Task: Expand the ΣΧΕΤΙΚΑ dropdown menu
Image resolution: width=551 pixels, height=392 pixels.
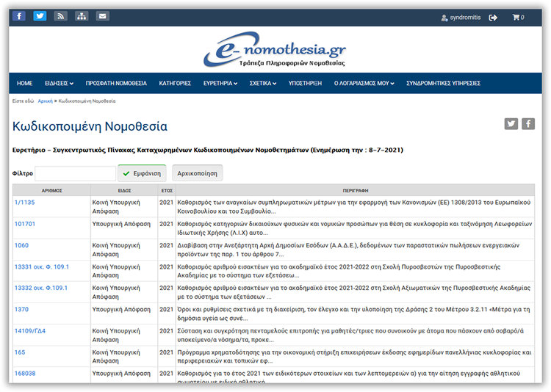Action: tap(263, 83)
